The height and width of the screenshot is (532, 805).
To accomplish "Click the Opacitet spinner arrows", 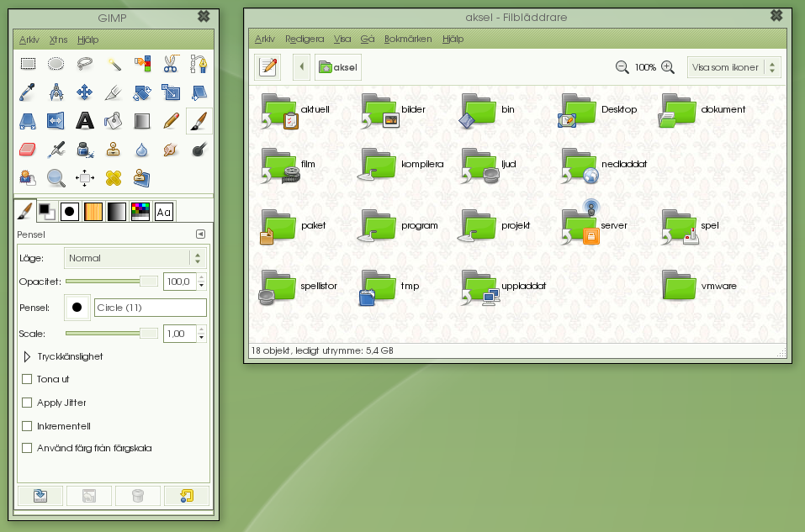I will coord(201,282).
